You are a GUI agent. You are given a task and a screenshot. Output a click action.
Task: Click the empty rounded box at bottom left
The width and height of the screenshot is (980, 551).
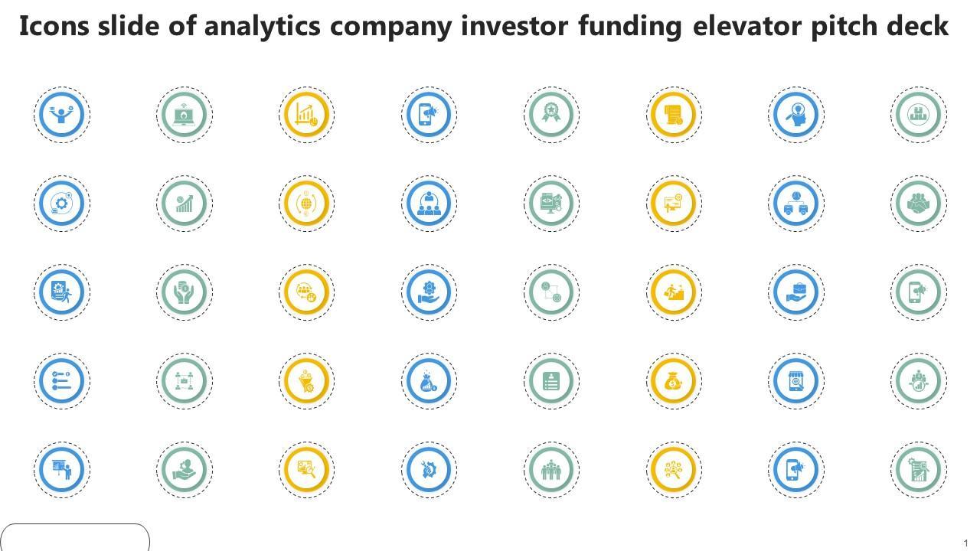(74, 537)
